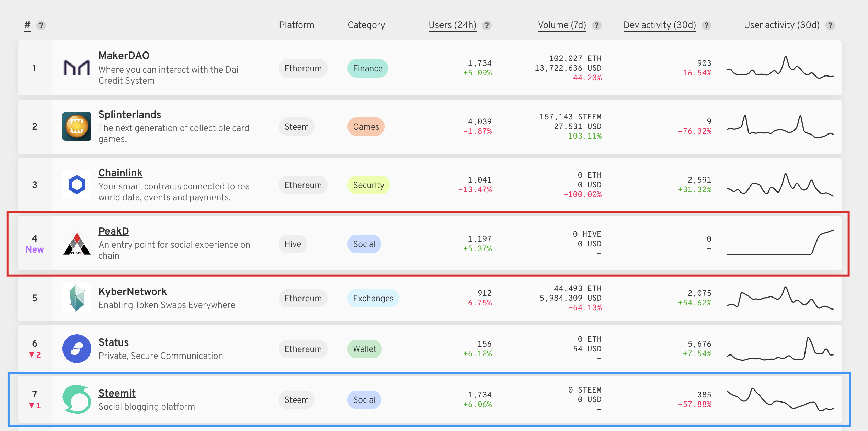The width and height of the screenshot is (868, 431).
Task: Click 'Social blogging platform' description
Action: [x=147, y=407]
